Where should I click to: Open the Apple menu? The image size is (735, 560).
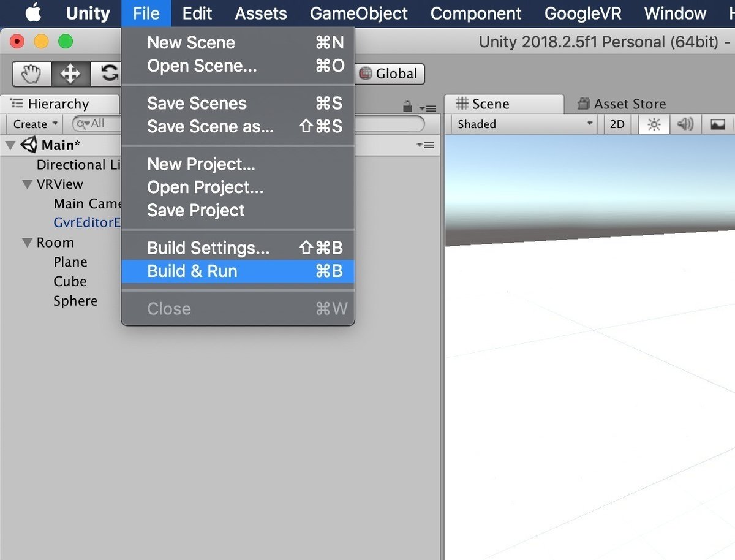(32, 13)
